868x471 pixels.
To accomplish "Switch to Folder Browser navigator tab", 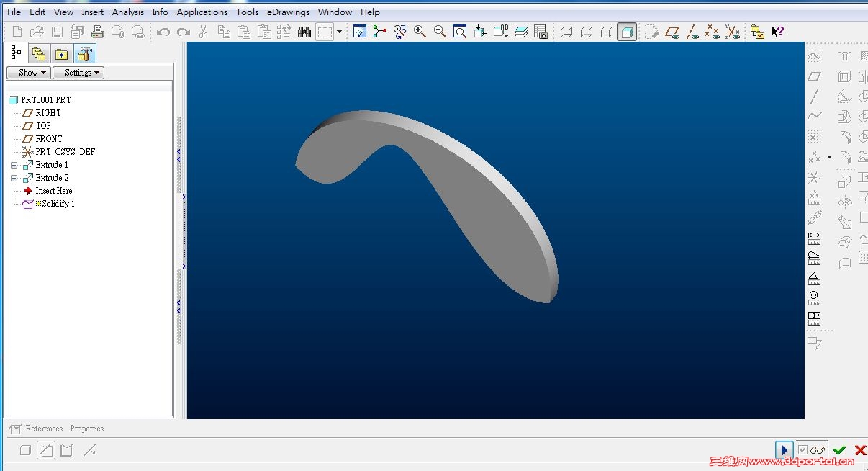I will tap(39, 54).
